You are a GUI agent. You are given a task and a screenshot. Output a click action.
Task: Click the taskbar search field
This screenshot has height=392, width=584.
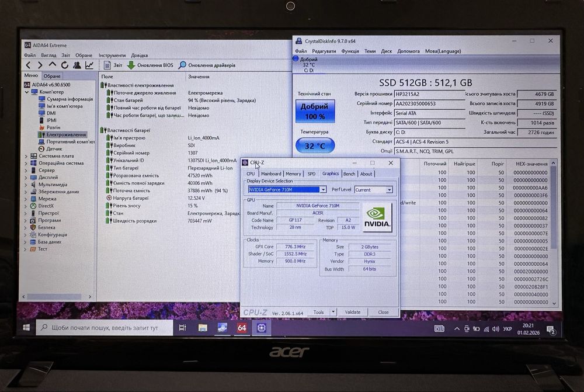coord(105,328)
